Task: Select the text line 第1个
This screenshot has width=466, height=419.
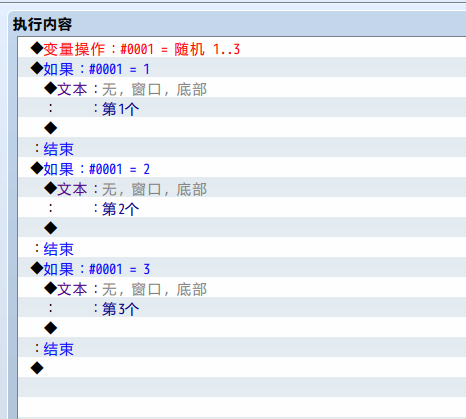Action: [242, 107]
